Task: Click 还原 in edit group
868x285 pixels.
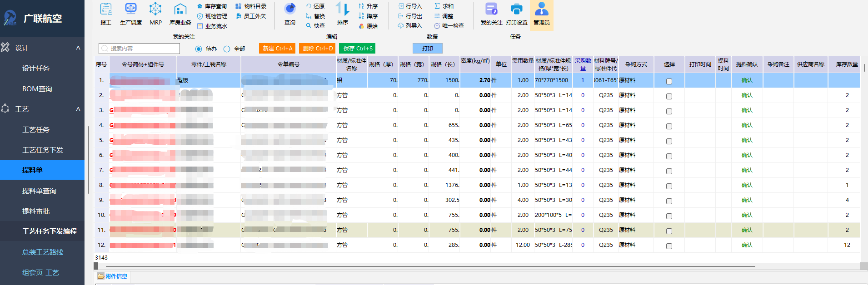Action: tap(315, 6)
